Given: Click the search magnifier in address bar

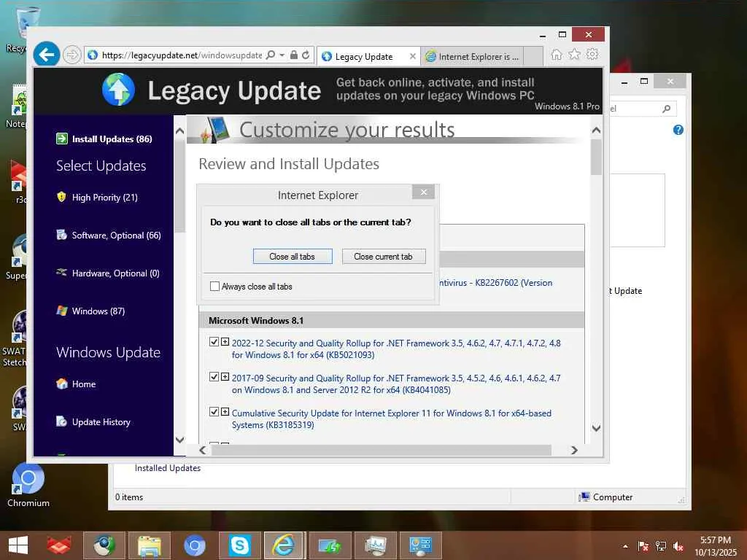Looking at the screenshot, I should pos(271,55).
